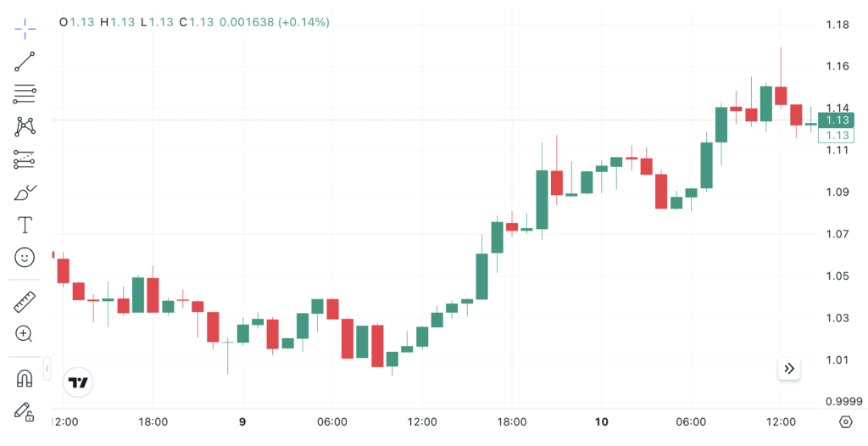868x446 pixels.
Task: Select the crosshair cursor tool
Action: 25,28
